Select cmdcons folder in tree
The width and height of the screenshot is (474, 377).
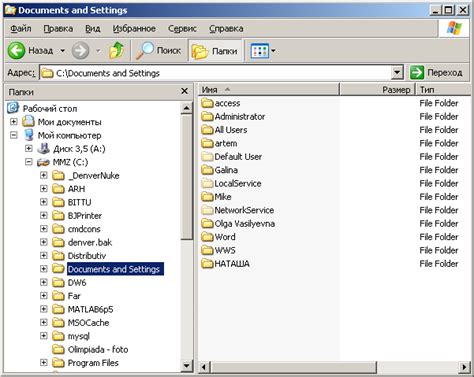[84, 229]
